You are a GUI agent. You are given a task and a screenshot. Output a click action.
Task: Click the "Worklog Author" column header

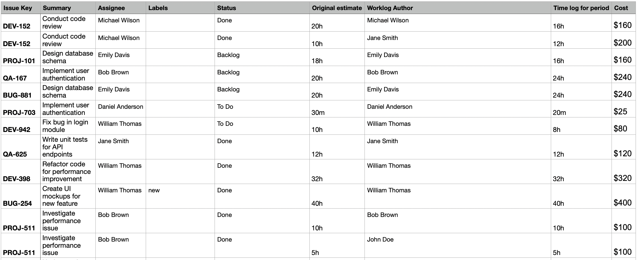click(x=390, y=8)
